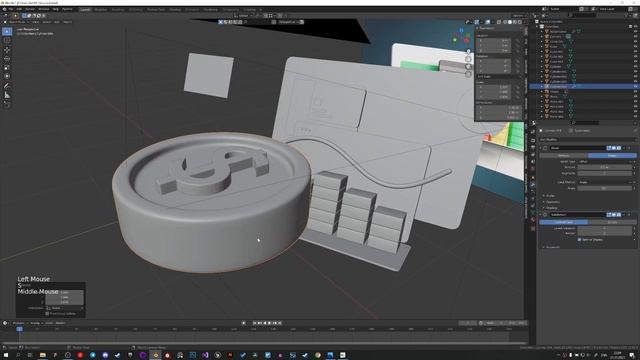
Task: Select the Rotate tool
Action: 7,59
